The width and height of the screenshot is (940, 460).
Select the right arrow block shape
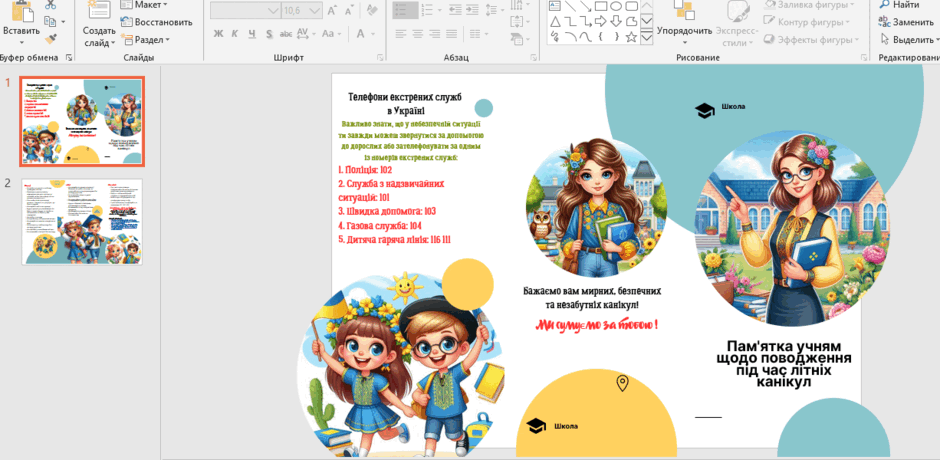point(601,22)
